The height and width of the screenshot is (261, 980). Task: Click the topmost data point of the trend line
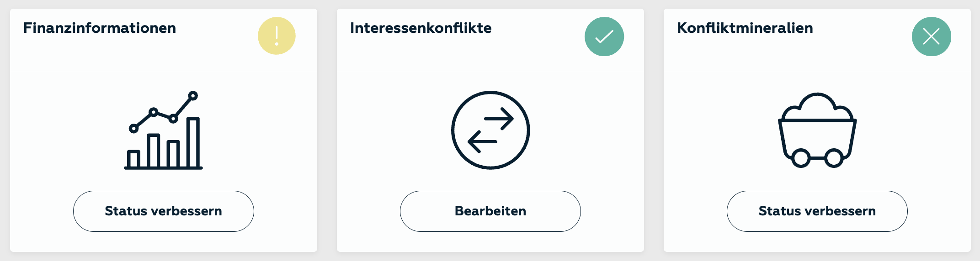click(x=193, y=96)
